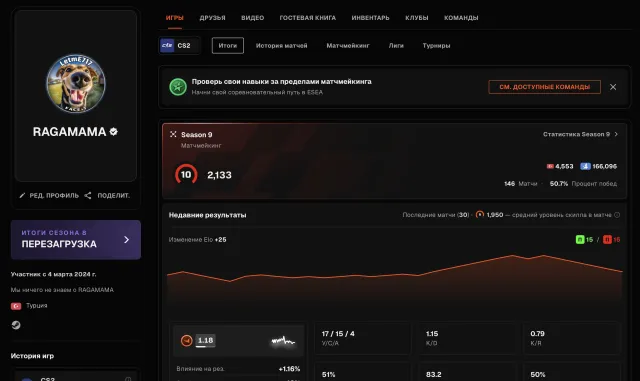
Task: Click the green star ESEA icon
Action: (178, 87)
